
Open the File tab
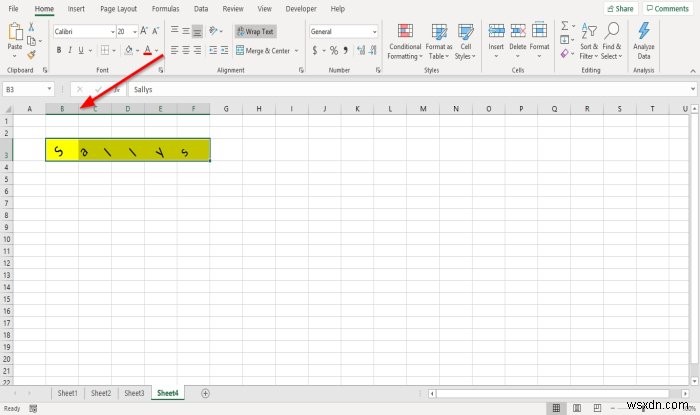tap(13, 8)
